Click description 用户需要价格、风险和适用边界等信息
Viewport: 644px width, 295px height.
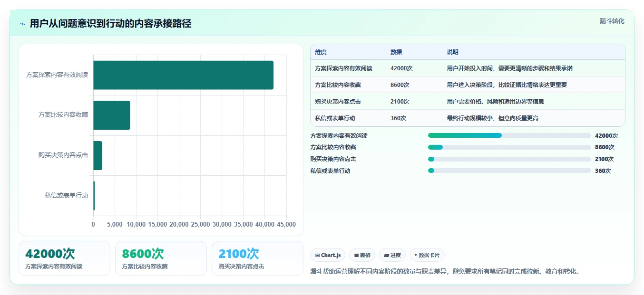[495, 102]
